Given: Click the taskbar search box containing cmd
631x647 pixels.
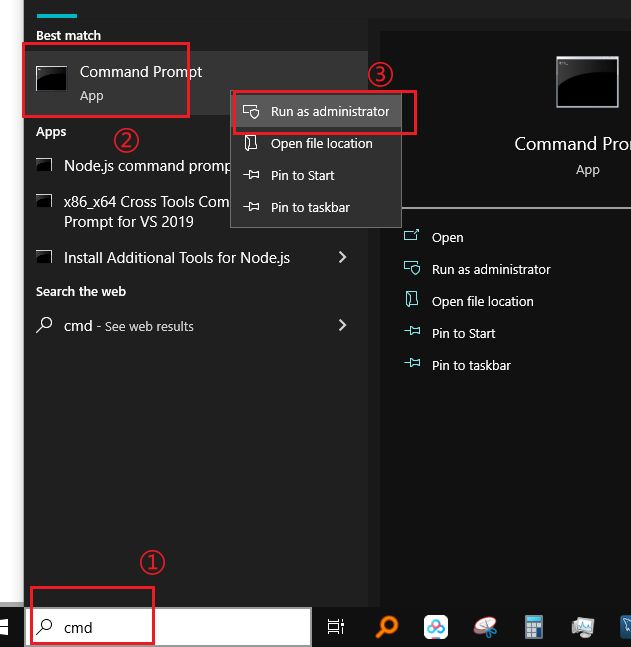Looking at the screenshot, I should point(170,628).
